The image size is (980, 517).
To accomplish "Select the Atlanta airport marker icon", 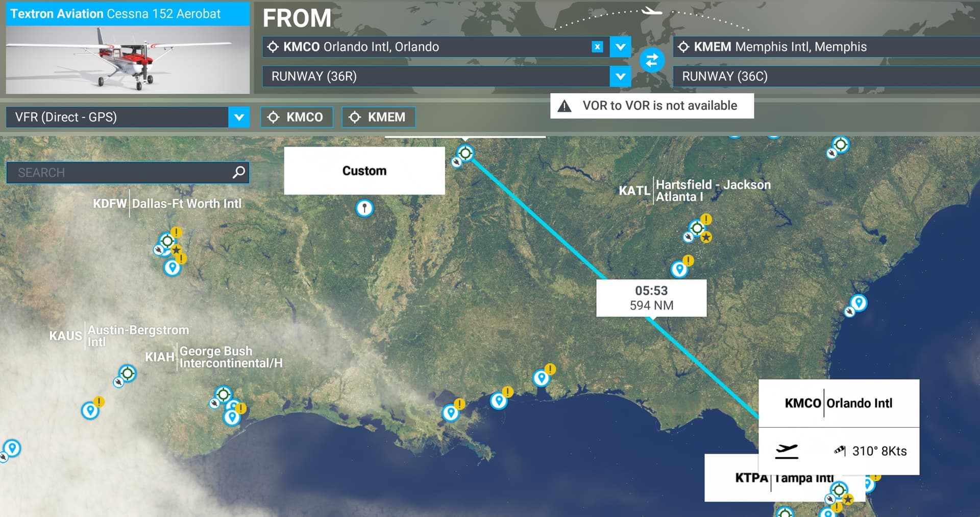I will pos(697,227).
